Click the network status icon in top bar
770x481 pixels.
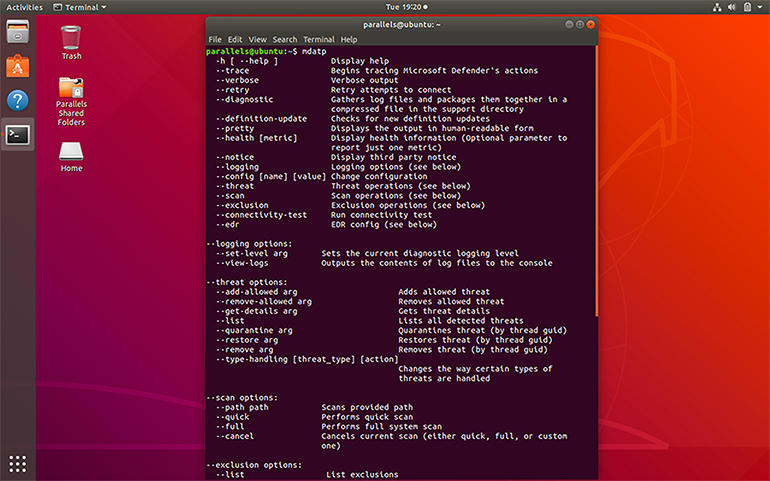click(x=717, y=7)
